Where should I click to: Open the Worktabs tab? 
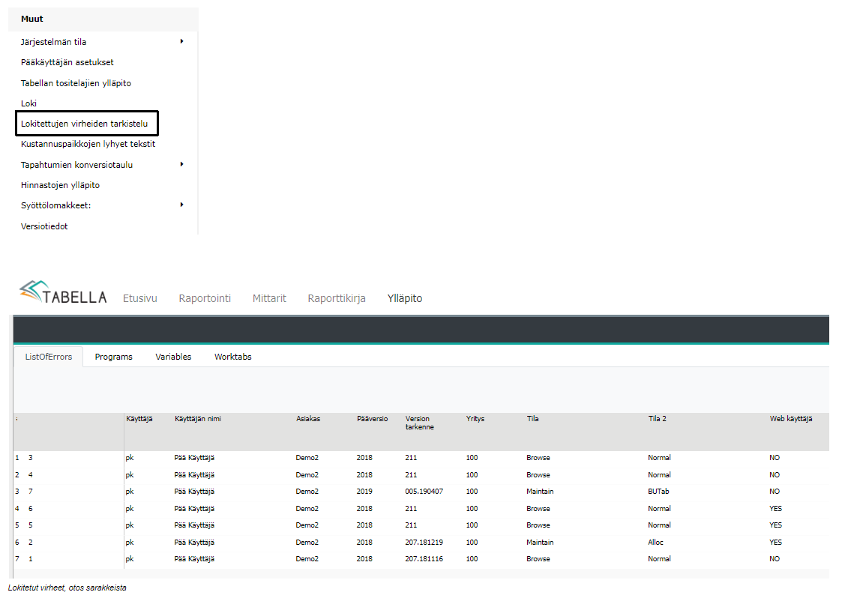[232, 357]
